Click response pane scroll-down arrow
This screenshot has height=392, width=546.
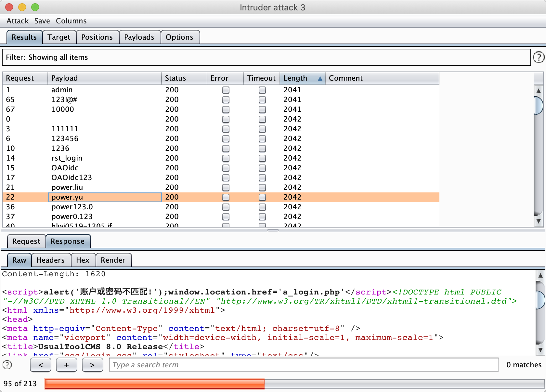pyautogui.click(x=540, y=350)
